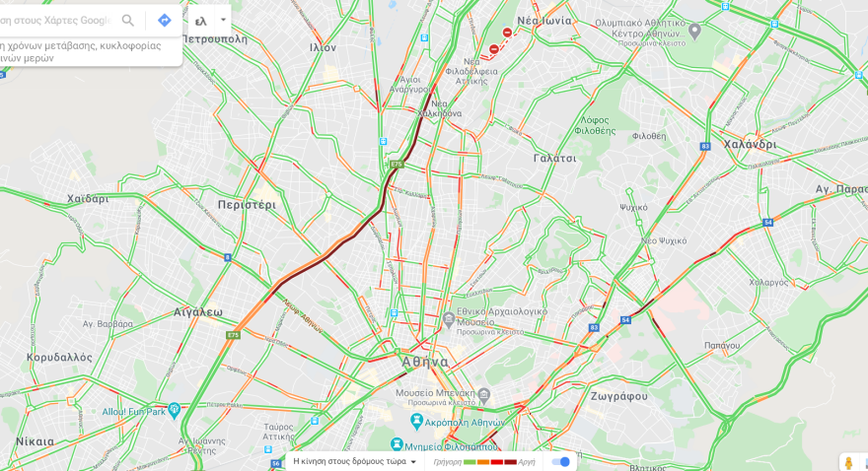Viewport: 868px width, 471px height.
Task: Open the 'Η κίνηση στους δρόμους τώρα' dropdown
Action: (x=354, y=461)
